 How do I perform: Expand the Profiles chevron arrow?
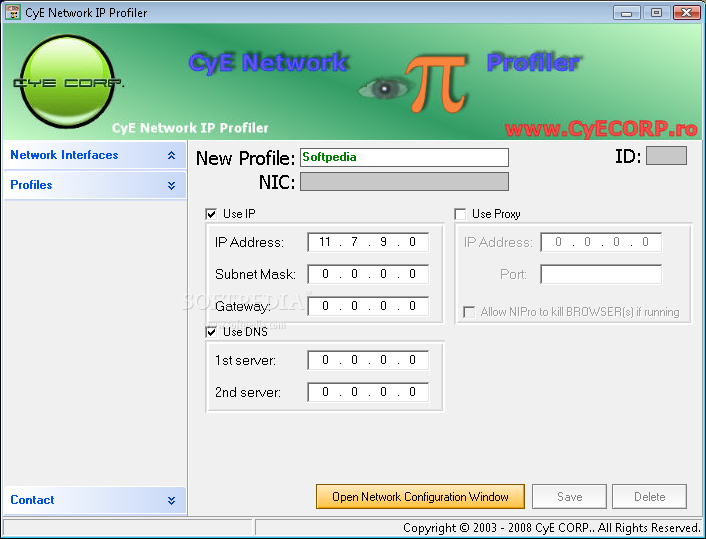coord(171,186)
